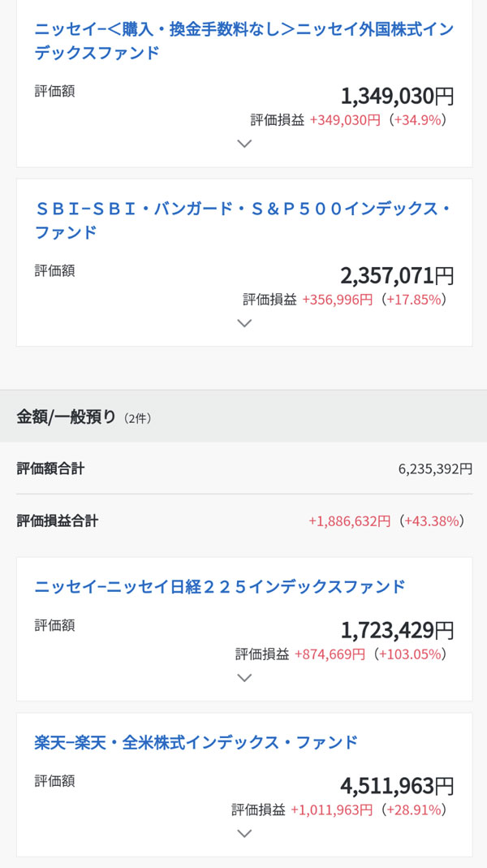
Task: Expand details under Nissay foreign stock index fund
Action: point(244,144)
